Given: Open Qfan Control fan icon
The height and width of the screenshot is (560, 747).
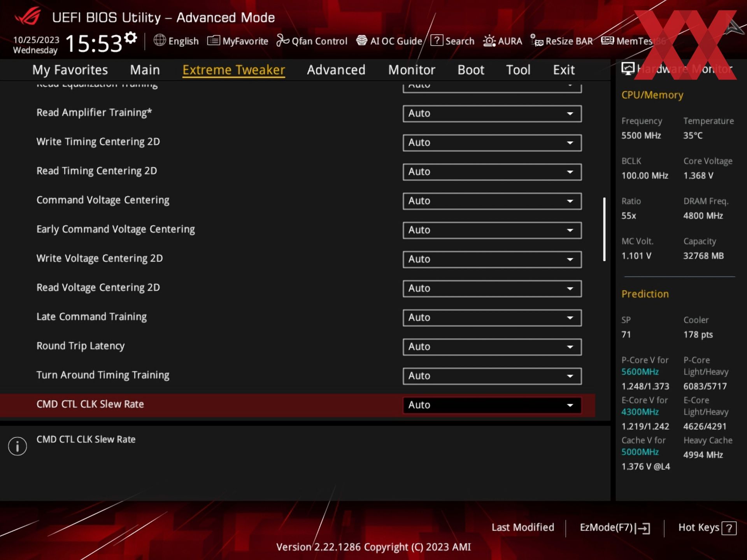Looking at the screenshot, I should (x=282, y=40).
